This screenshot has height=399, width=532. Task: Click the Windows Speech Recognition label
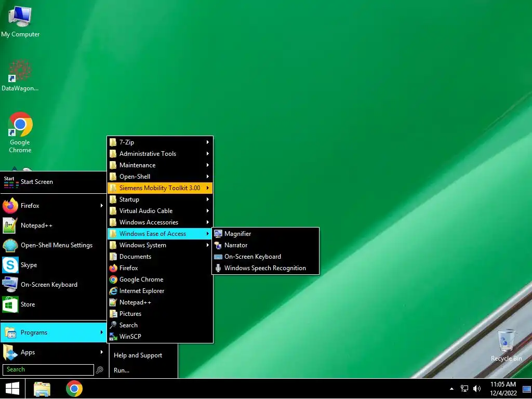coord(265,268)
